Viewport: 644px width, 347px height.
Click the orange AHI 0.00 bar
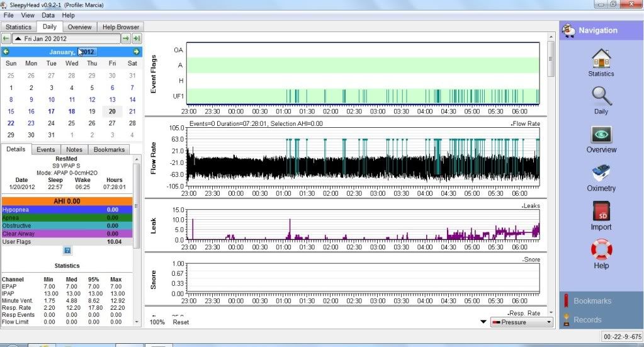tap(67, 202)
